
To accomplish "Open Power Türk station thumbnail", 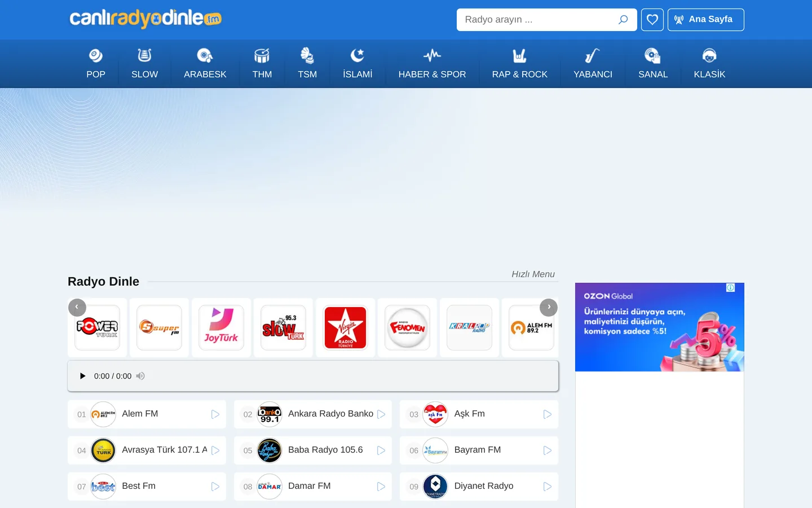I will pyautogui.click(x=97, y=327).
